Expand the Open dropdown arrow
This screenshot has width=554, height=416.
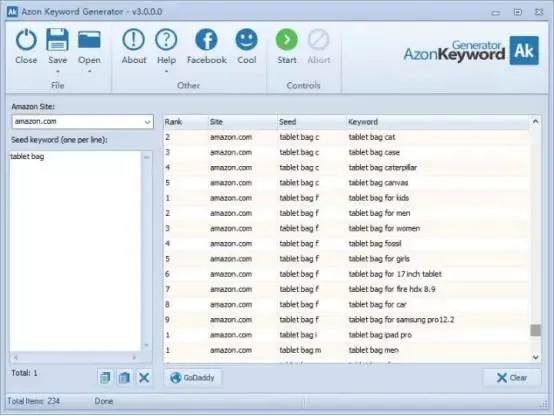click(x=89, y=71)
